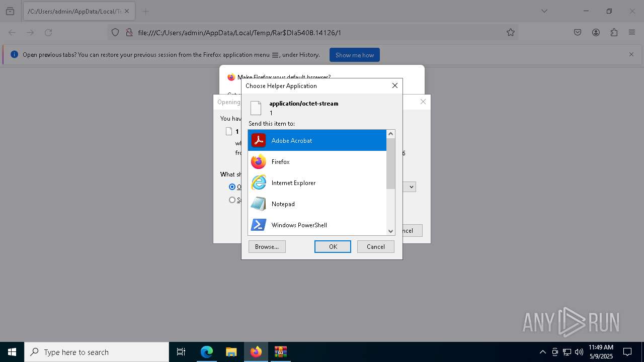Viewport: 644px width, 362px height.
Task: Click the Show me how button
Action: [355, 55]
